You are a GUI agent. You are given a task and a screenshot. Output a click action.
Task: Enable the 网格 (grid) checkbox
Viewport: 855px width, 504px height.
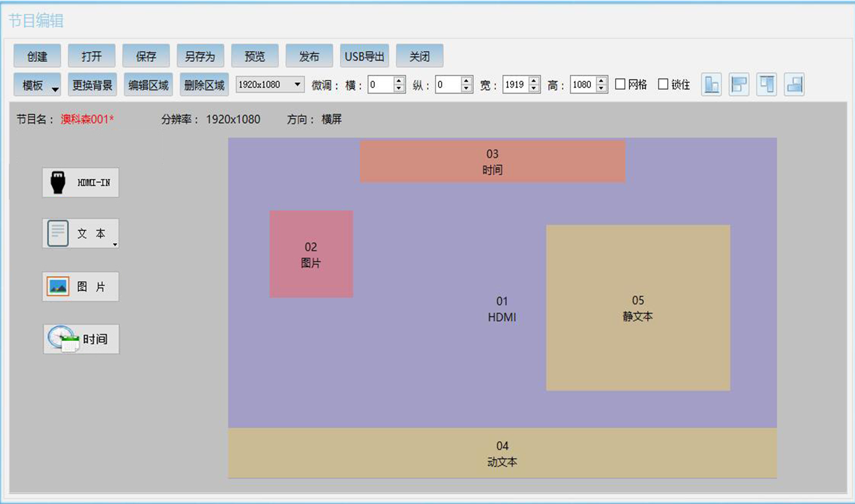pos(620,85)
